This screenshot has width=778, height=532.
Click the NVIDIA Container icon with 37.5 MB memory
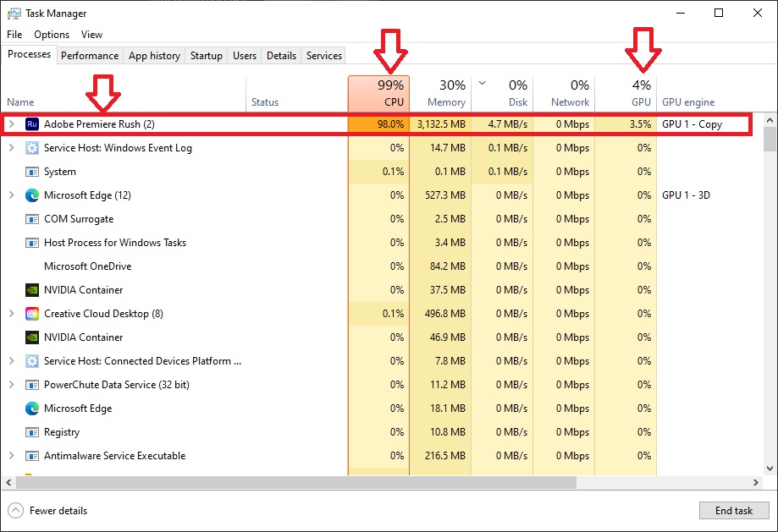[32, 290]
